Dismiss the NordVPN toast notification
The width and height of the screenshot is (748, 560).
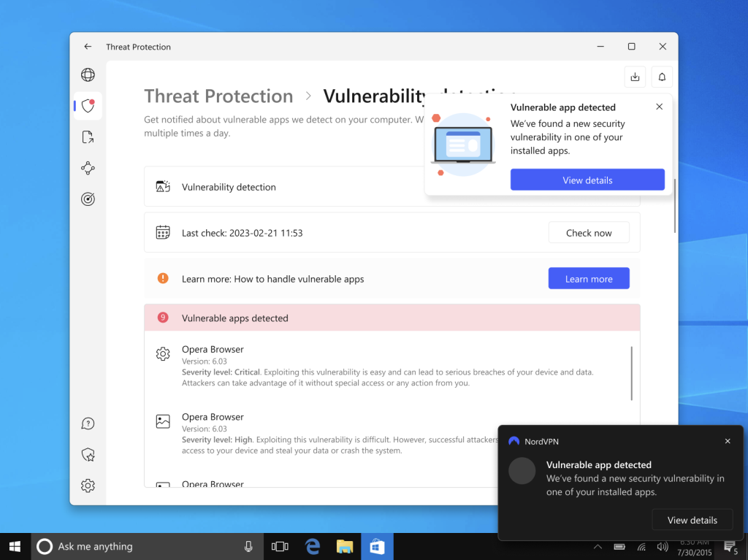(728, 441)
